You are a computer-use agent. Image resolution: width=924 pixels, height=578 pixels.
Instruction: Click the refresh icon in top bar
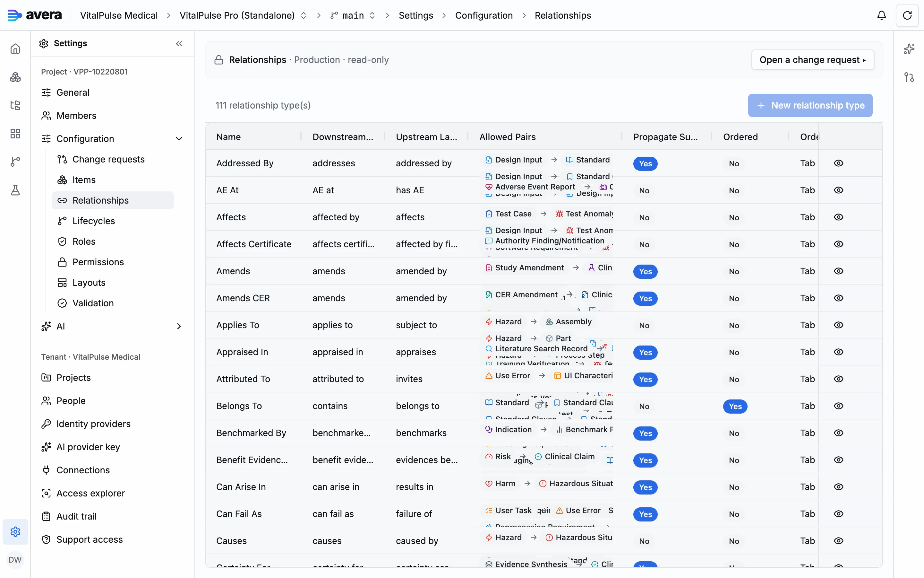907,15
